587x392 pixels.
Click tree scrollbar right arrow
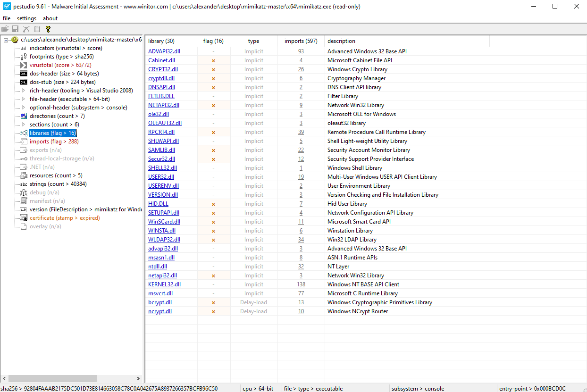click(x=139, y=378)
